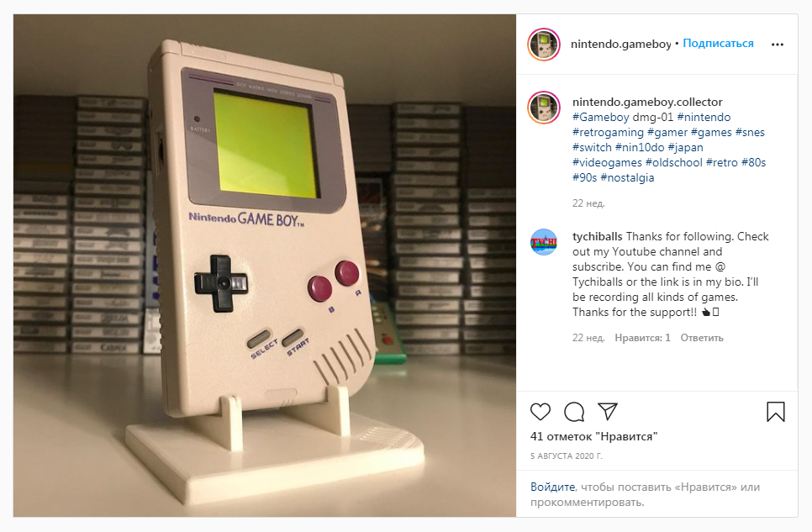Screen dimensions: 812x532
Task: Click the Game Boy post photo
Action: (265, 266)
